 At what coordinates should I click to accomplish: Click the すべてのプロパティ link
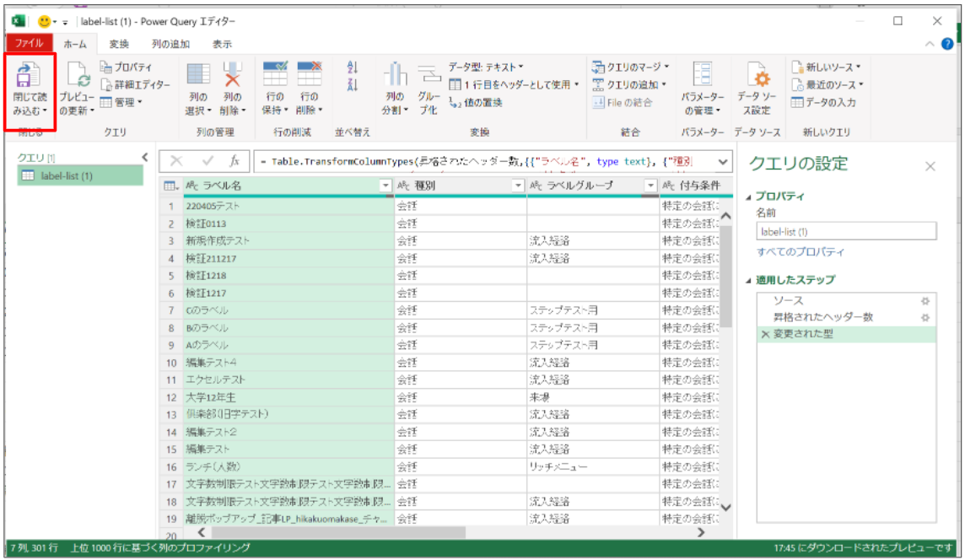(801, 252)
